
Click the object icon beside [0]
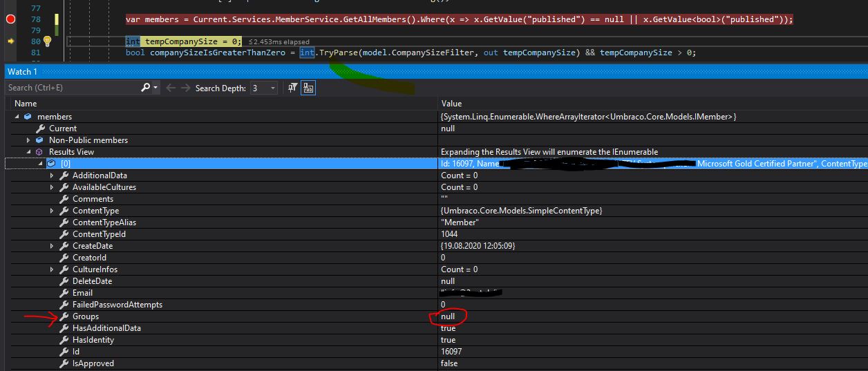[52, 164]
